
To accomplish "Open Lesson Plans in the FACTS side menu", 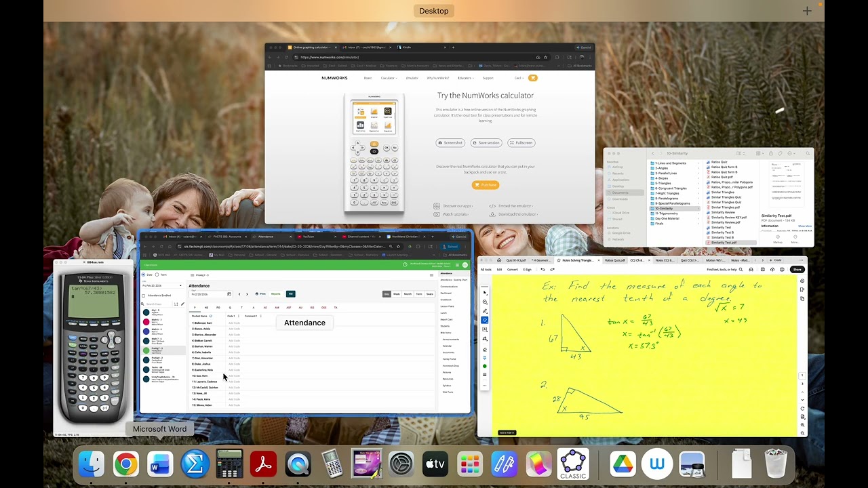I will (x=447, y=306).
